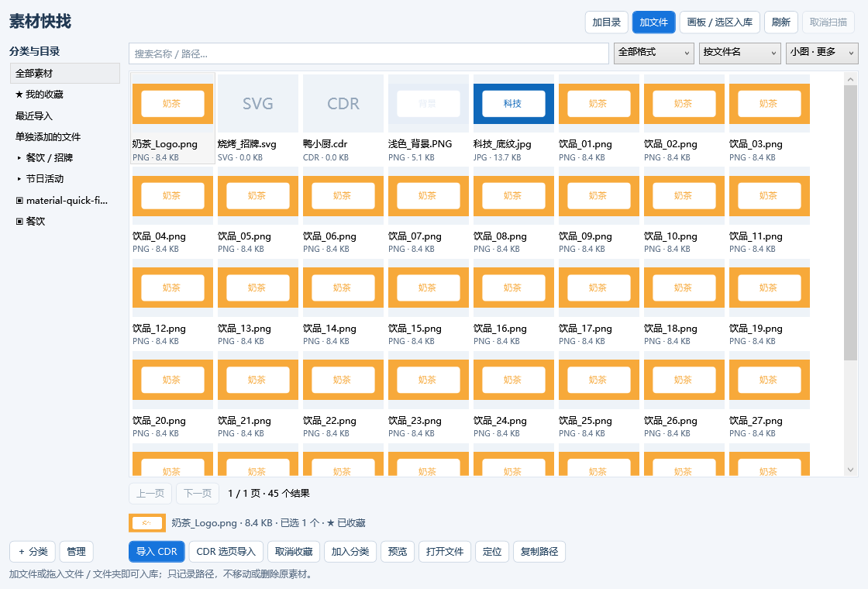868x589 pixels.
Task: Open ★ 我的收藏 category
Action: [x=65, y=94]
